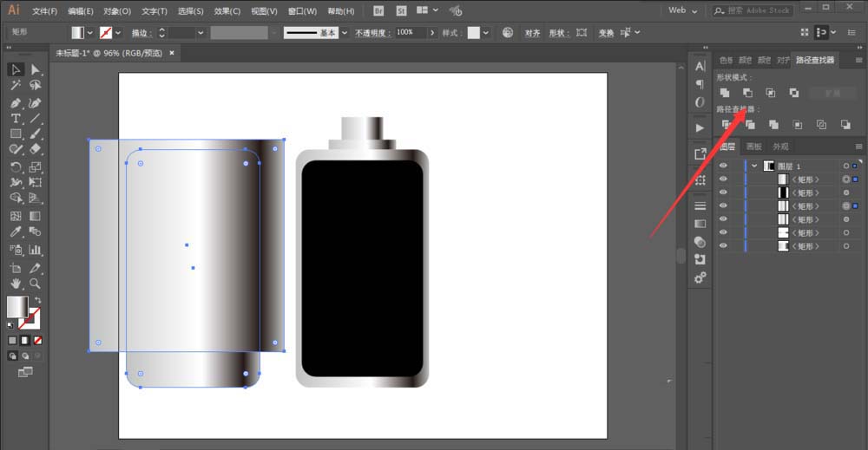The height and width of the screenshot is (450, 868).
Task: Click 变换 transform in control bar
Action: 606,33
